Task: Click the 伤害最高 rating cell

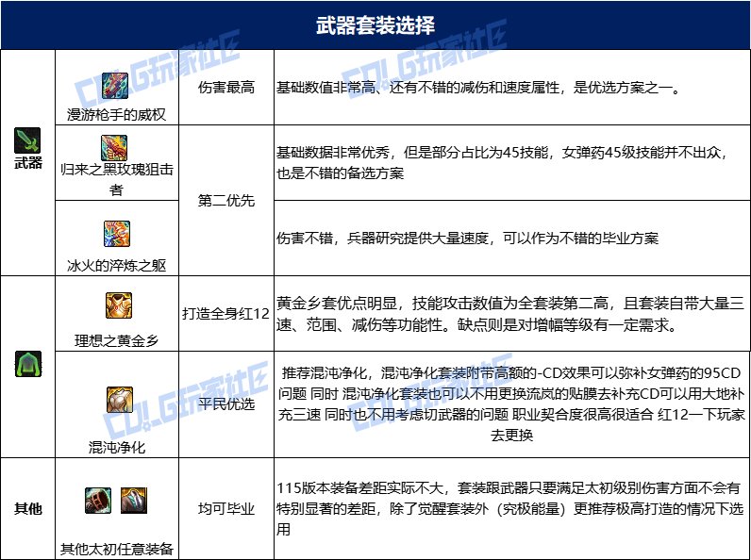Action: (x=226, y=87)
